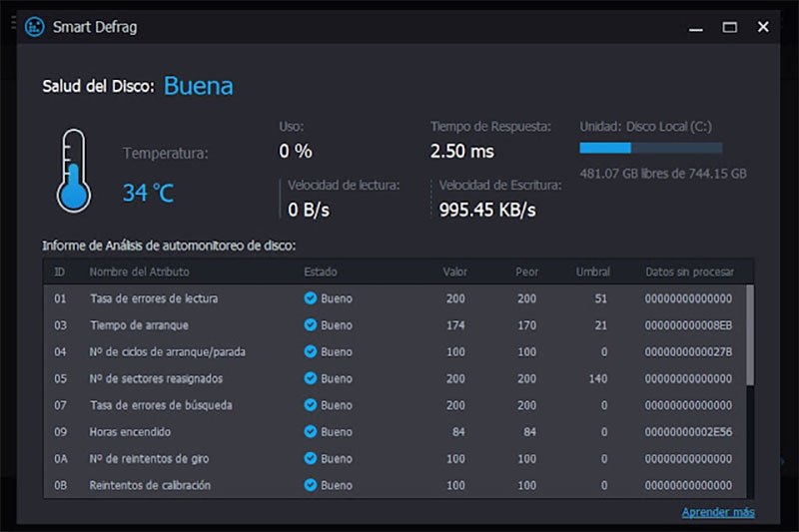
Task: Click the Estado column header
Action: 320,271
